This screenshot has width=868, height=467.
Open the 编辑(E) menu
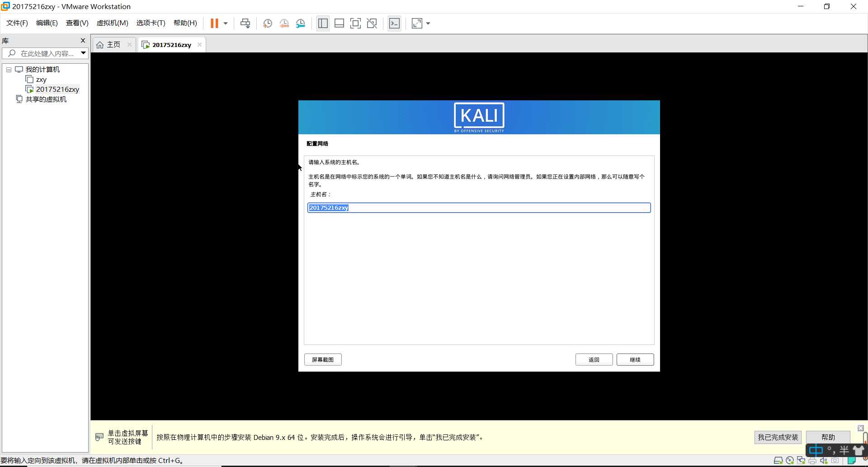click(x=47, y=23)
